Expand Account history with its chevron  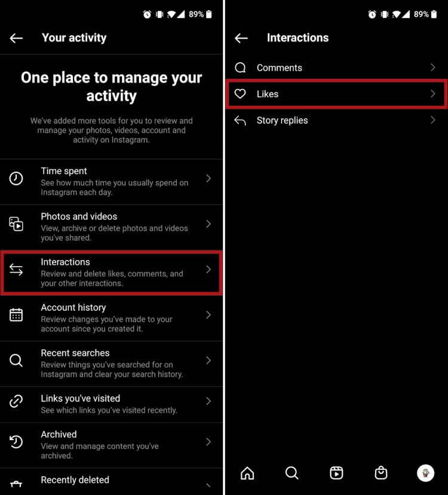pyautogui.click(x=208, y=314)
